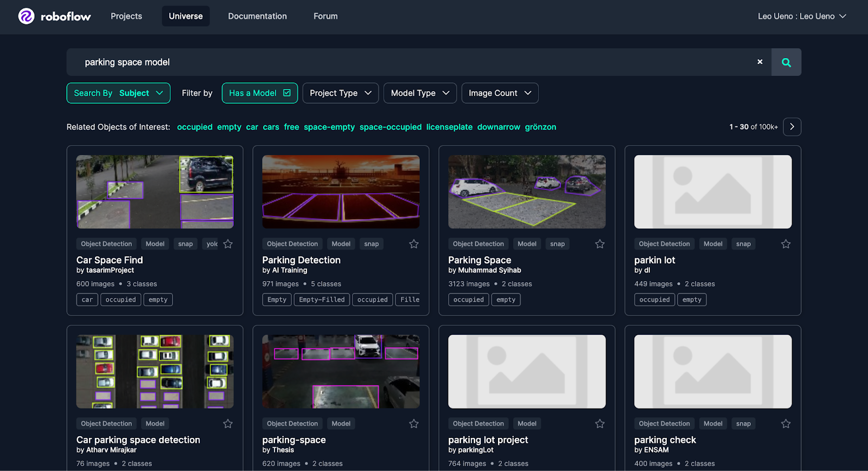Click the 'car' related object link
This screenshot has width=868, height=471.
(252, 127)
